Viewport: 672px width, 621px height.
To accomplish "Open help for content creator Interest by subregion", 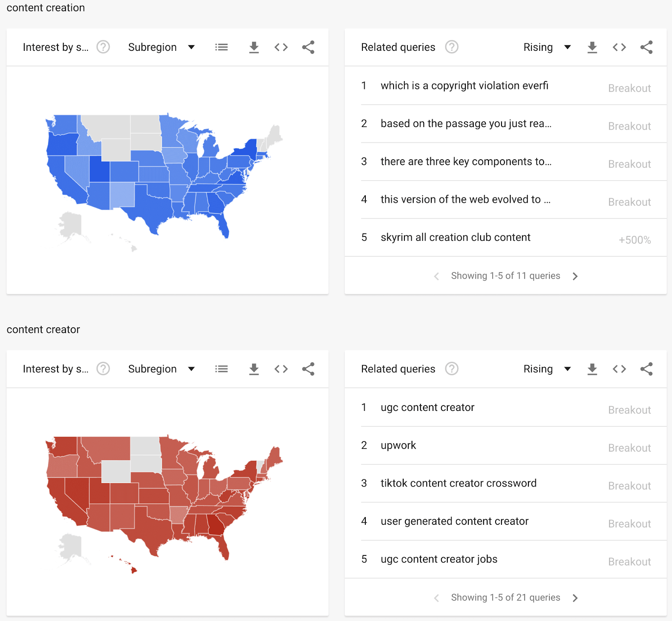I will 103,369.
